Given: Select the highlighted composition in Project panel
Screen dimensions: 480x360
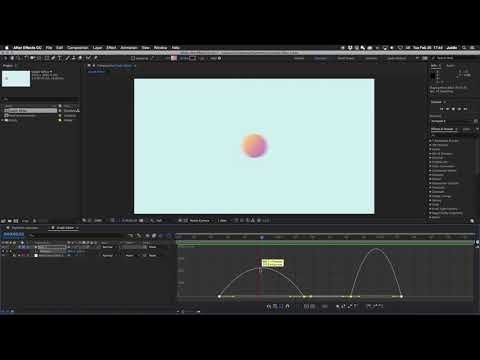Looking at the screenshot, I should click(30, 111).
